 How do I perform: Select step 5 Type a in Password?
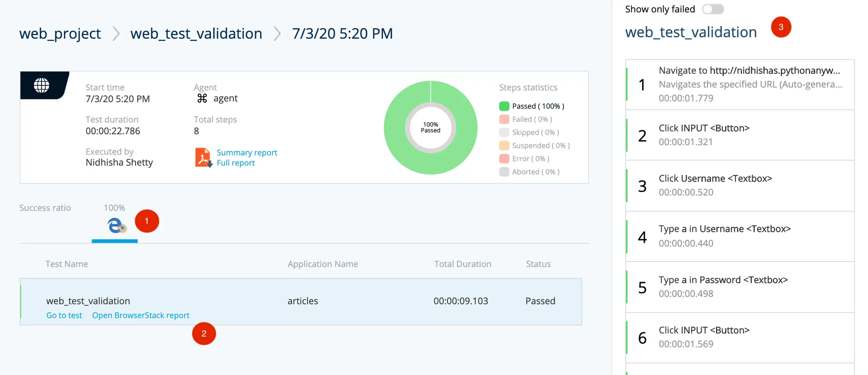[x=740, y=287]
